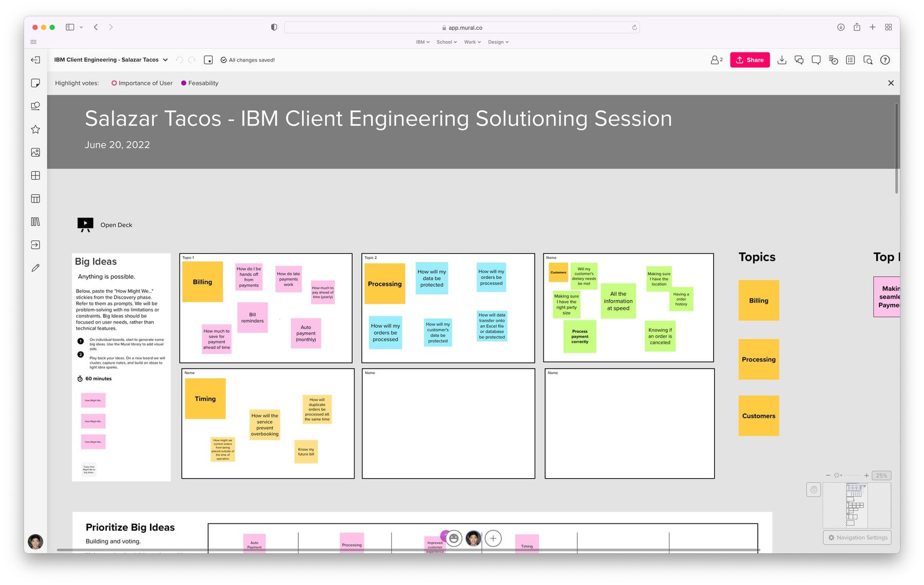The image size is (924, 585).
Task: Open Safari tab overview icon
Action: tap(889, 27)
